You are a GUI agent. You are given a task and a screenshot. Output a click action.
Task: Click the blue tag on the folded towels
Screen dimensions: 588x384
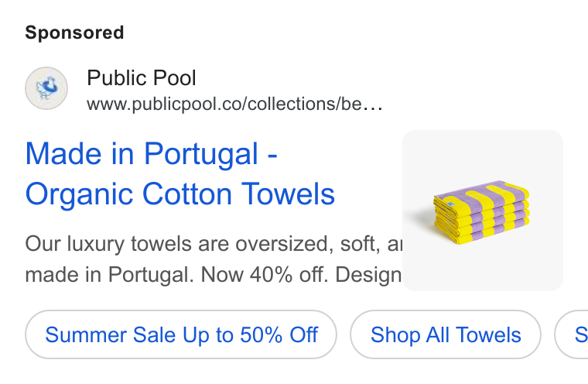[x=451, y=204]
